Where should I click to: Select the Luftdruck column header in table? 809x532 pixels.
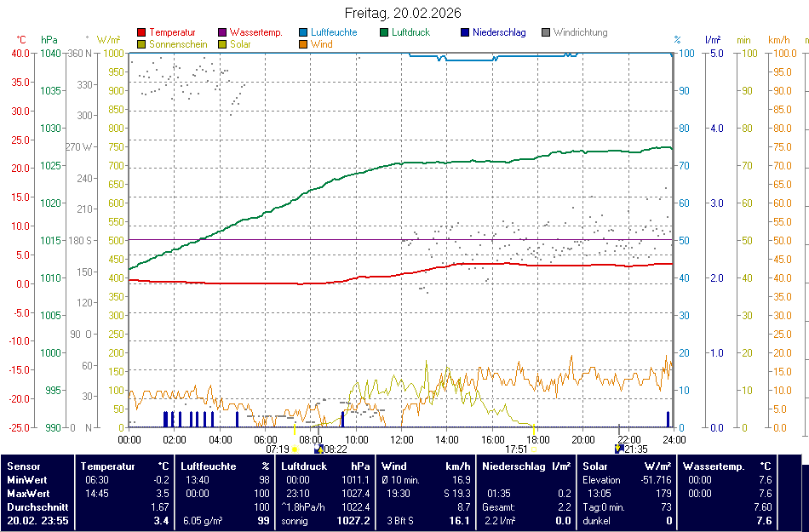pyautogui.click(x=304, y=466)
